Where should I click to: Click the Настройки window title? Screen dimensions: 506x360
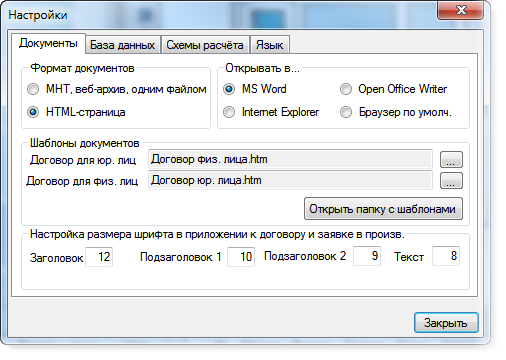click(x=38, y=15)
